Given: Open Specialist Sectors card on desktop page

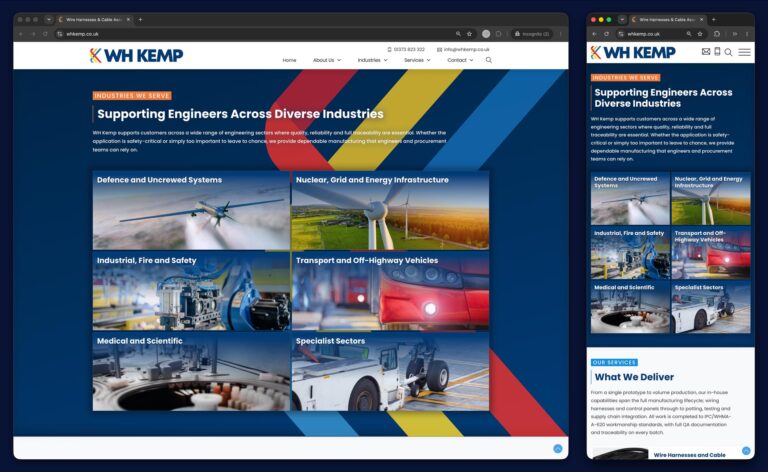Looking at the screenshot, I should (x=390, y=372).
